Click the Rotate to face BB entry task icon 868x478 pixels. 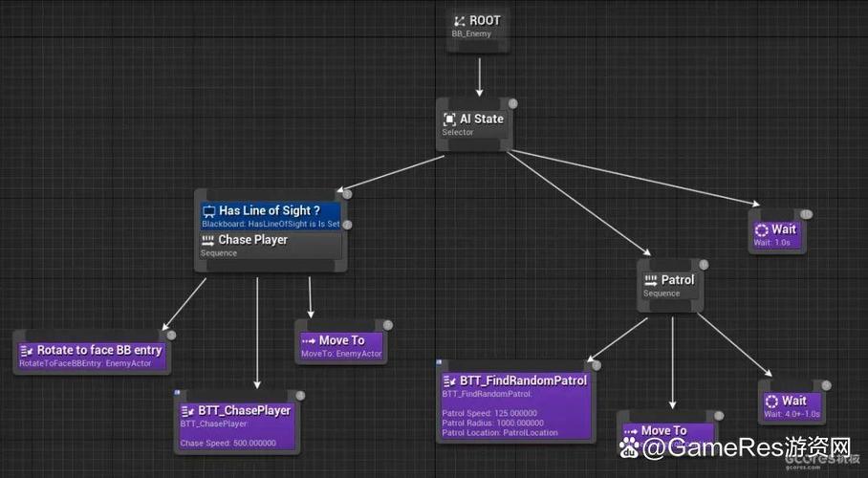coord(27,351)
